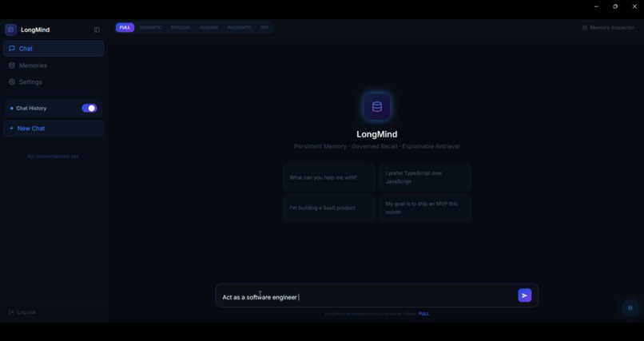Click the Log out link
The image size is (644, 341).
tap(22, 312)
